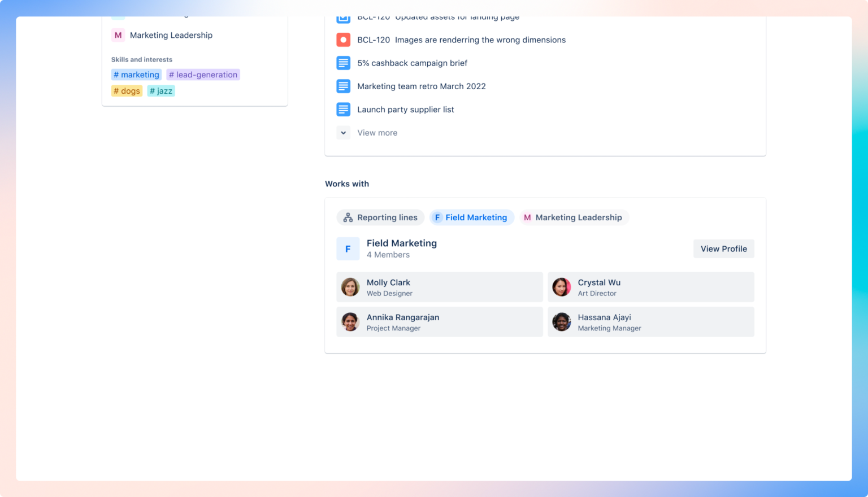868x497 pixels.
Task: Click Hassana Ajayi's member card
Action: click(650, 322)
